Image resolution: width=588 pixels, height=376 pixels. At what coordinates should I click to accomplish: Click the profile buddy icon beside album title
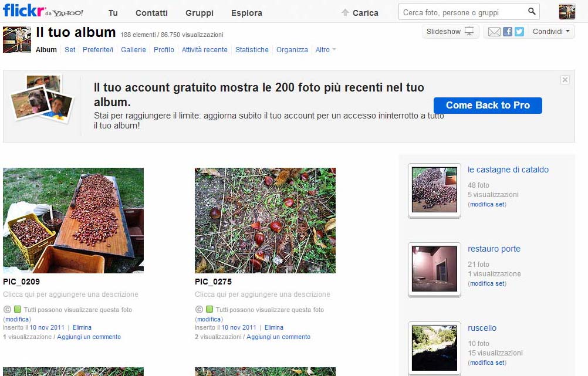pyautogui.click(x=17, y=40)
